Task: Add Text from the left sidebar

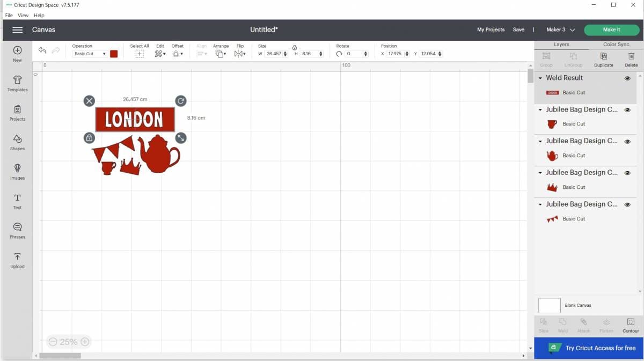Action: pyautogui.click(x=17, y=201)
